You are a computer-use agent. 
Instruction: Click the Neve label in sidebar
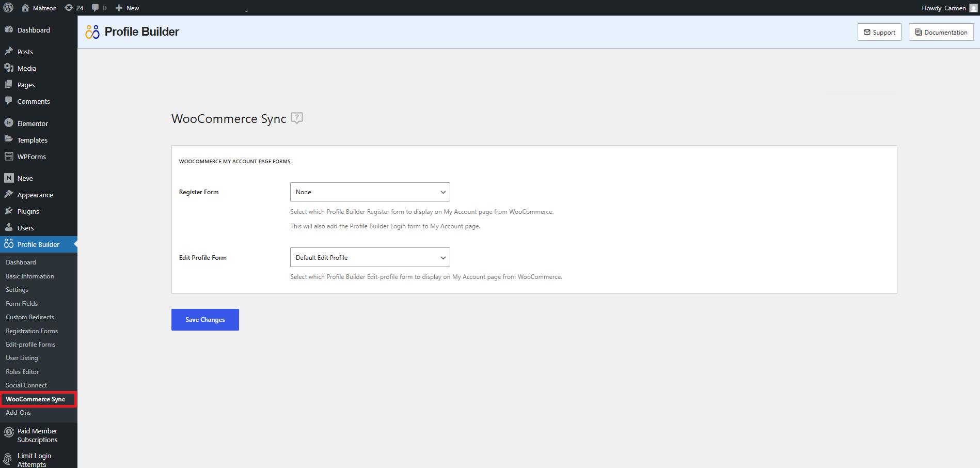coord(25,178)
